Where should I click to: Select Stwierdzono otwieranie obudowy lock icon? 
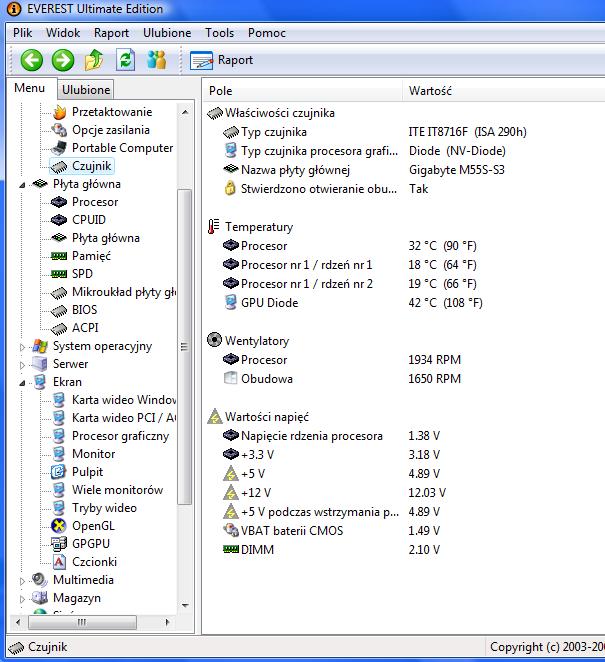click(230, 188)
